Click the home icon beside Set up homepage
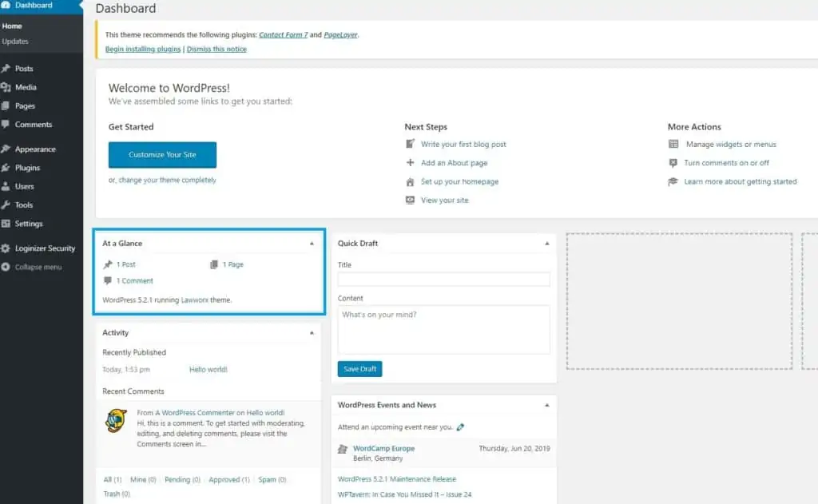 pos(410,181)
